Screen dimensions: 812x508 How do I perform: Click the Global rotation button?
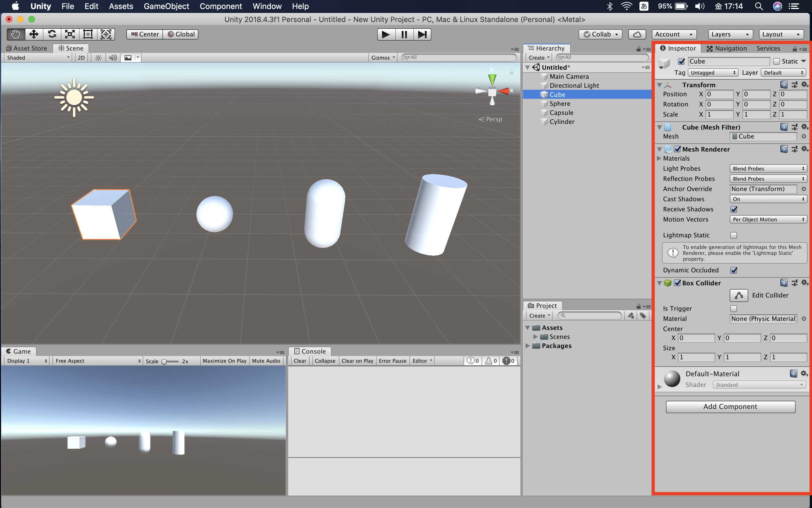pyautogui.click(x=181, y=34)
